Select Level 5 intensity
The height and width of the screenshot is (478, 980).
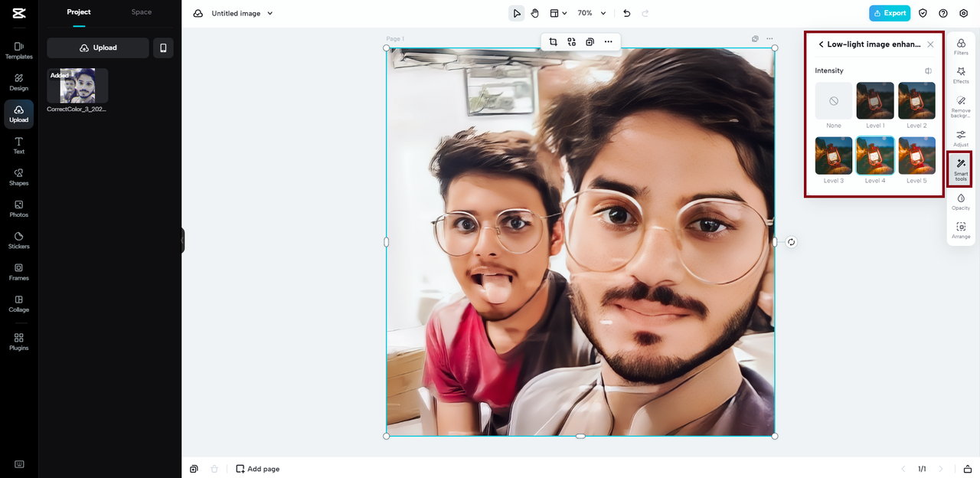coord(916,156)
